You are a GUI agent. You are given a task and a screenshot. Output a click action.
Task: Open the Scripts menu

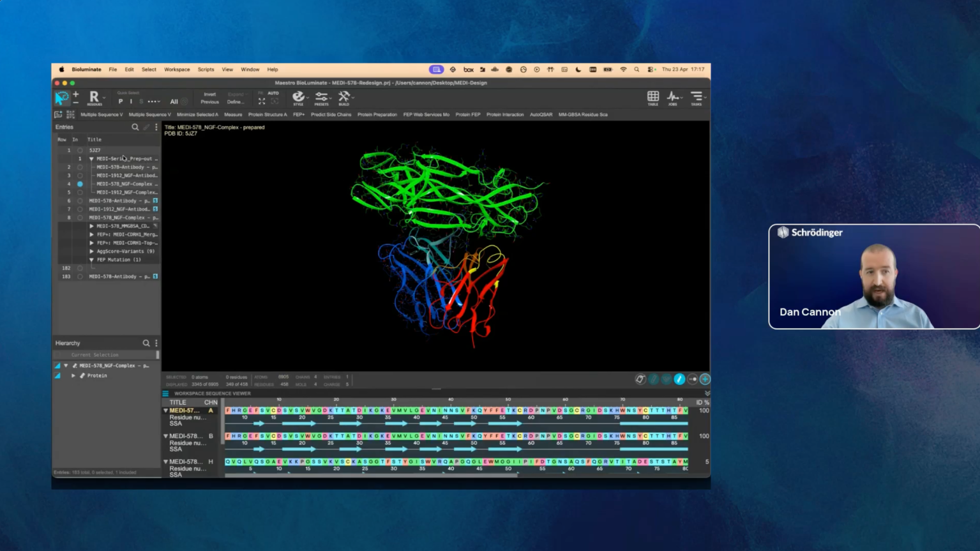pos(206,70)
